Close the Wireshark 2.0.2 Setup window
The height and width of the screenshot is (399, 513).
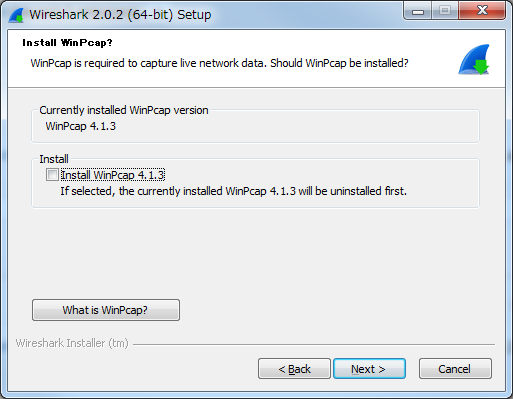tap(482, 11)
